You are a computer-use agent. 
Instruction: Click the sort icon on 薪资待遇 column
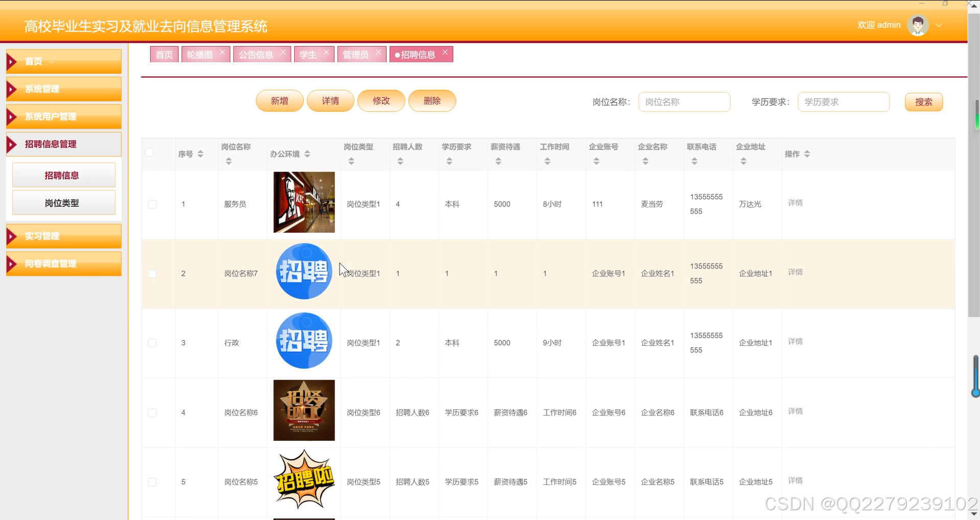(x=498, y=160)
